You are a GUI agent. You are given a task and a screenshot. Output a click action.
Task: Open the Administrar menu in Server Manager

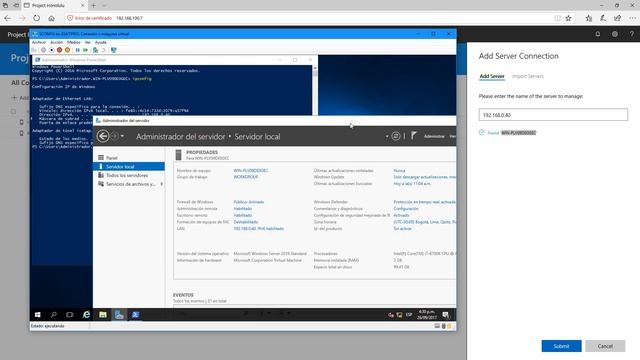pyautogui.click(x=434, y=136)
